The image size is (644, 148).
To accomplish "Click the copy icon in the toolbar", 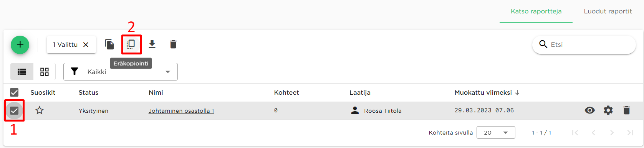I will tap(109, 44).
